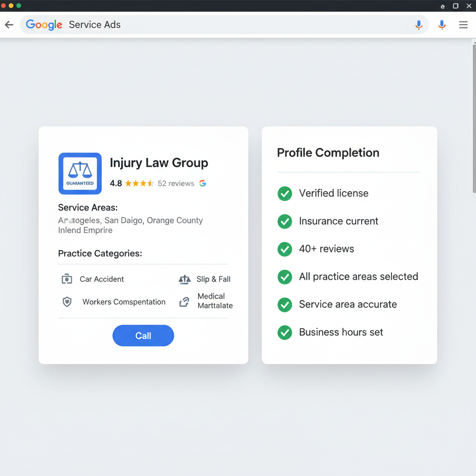This screenshot has width=476, height=476.
Task: Click the Slip & Fall label
Action: (213, 279)
